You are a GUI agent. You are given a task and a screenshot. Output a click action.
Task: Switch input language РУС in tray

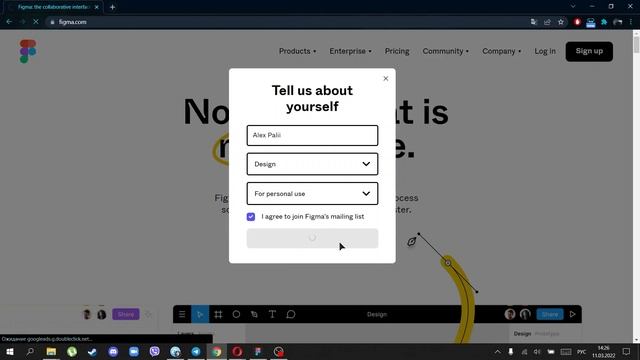[581, 351]
